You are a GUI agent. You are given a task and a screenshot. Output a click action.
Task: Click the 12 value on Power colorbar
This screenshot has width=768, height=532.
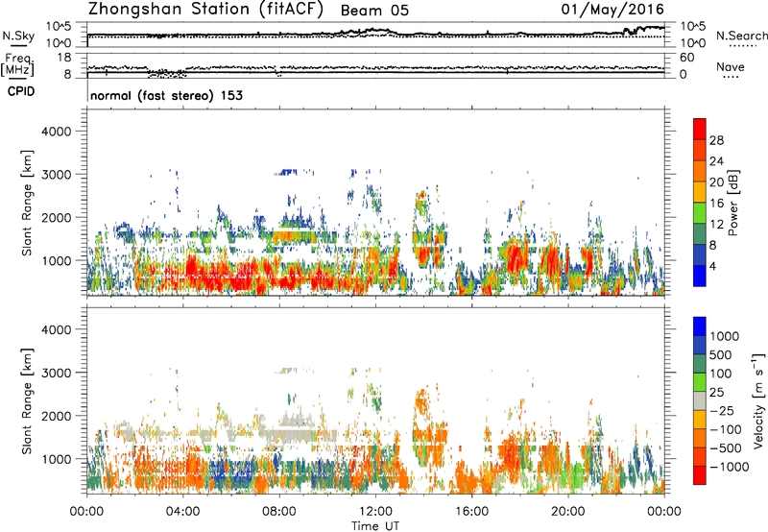[716, 225]
